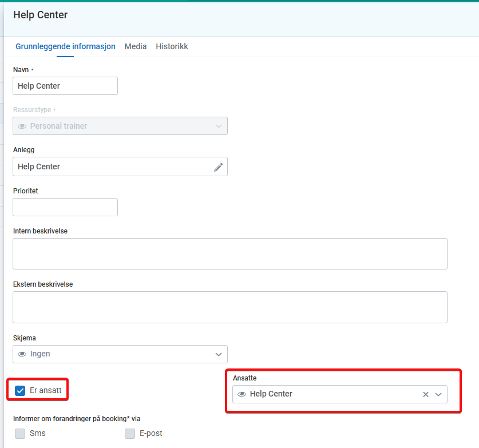
Task: Select the Grunnleggende informasjon tab
Action: pos(65,46)
